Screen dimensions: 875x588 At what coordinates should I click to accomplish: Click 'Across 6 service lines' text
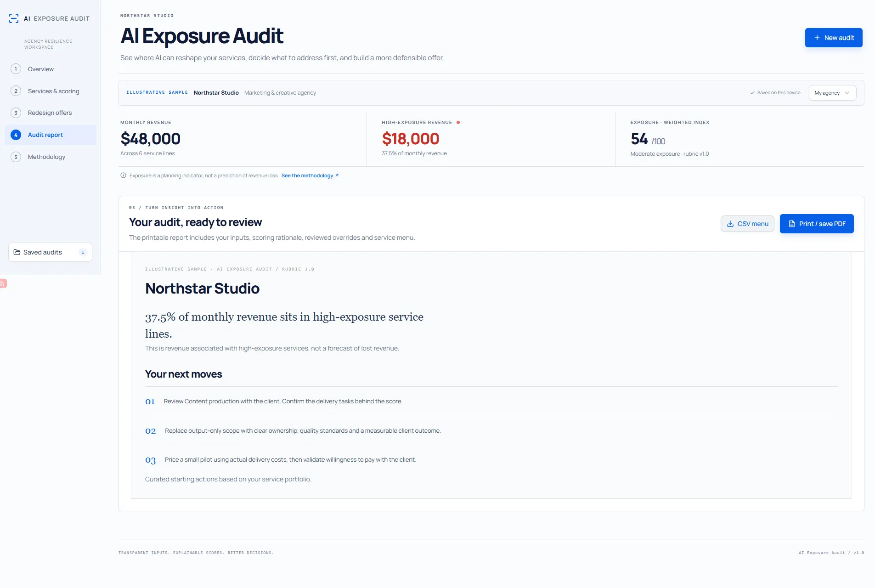[147, 153]
